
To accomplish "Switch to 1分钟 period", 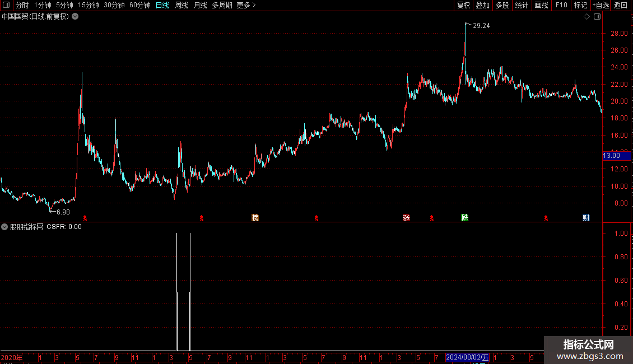I will (43, 5).
